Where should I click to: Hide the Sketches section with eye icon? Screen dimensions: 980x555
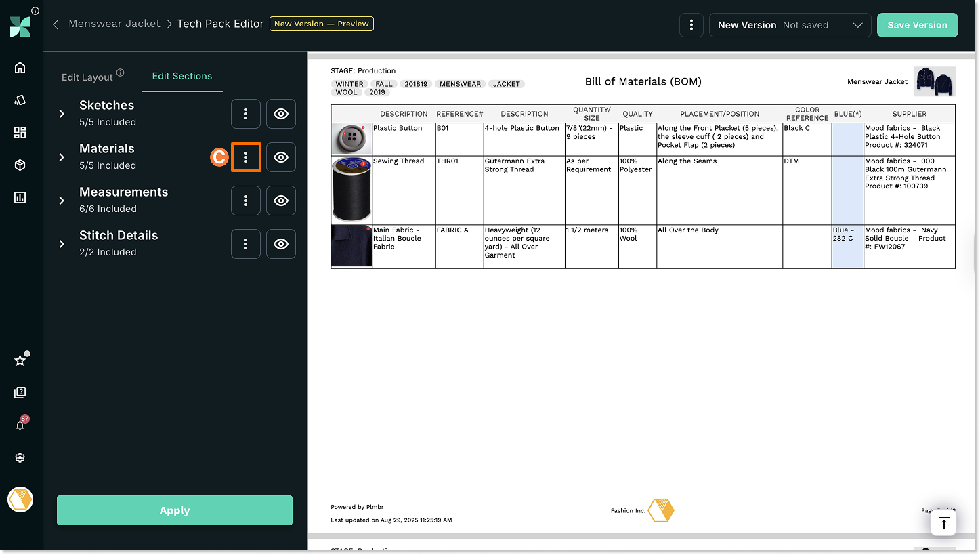click(281, 114)
